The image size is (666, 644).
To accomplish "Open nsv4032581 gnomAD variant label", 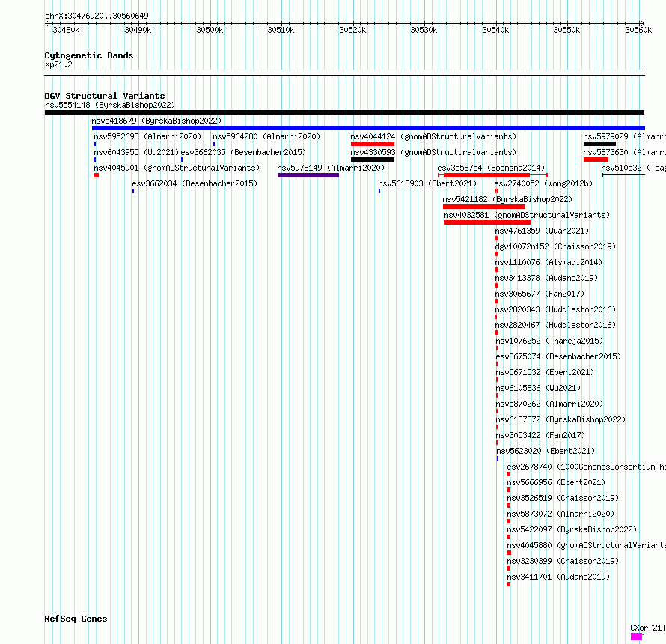I will [x=527, y=215].
